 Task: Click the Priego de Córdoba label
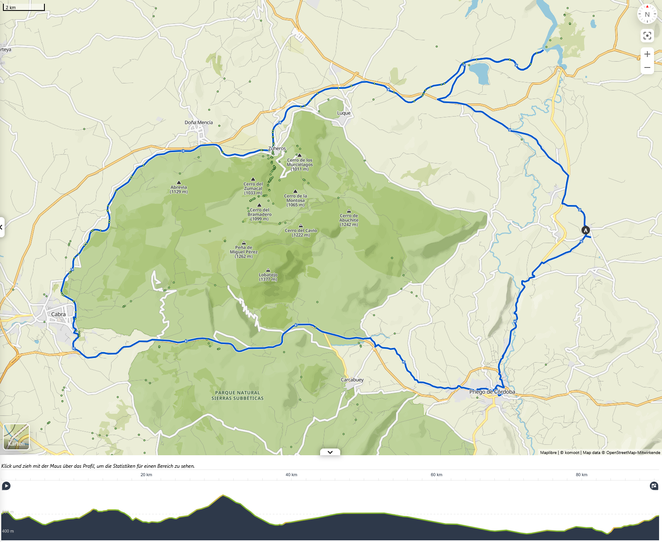(492, 392)
